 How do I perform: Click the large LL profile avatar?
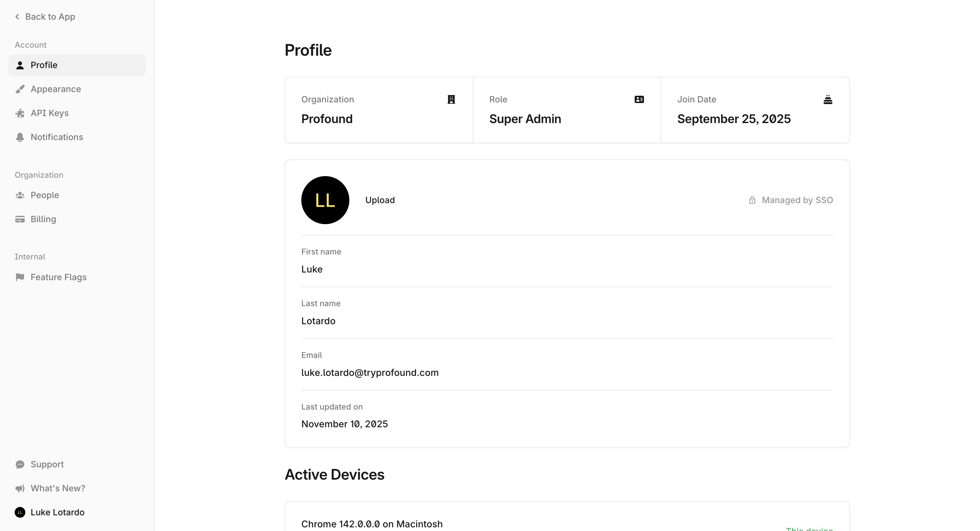325,200
